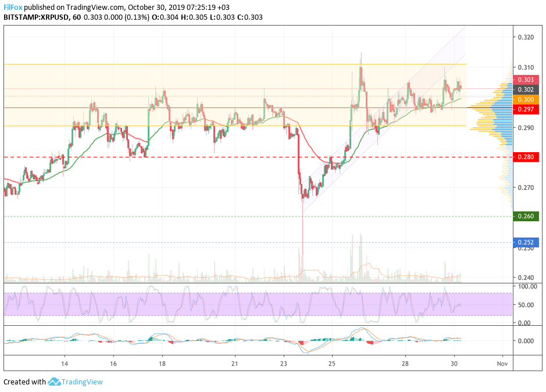Click the O:0.304 open value
The image size is (546, 392).
165,17
